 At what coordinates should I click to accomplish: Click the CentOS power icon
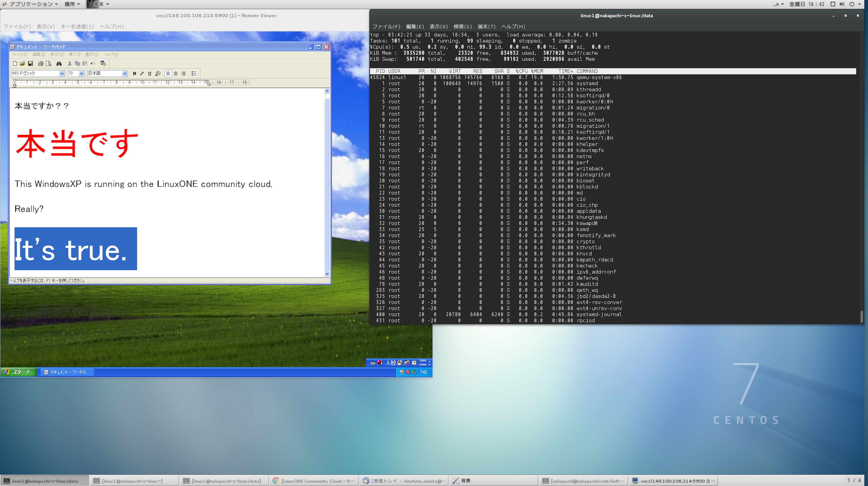point(852,4)
